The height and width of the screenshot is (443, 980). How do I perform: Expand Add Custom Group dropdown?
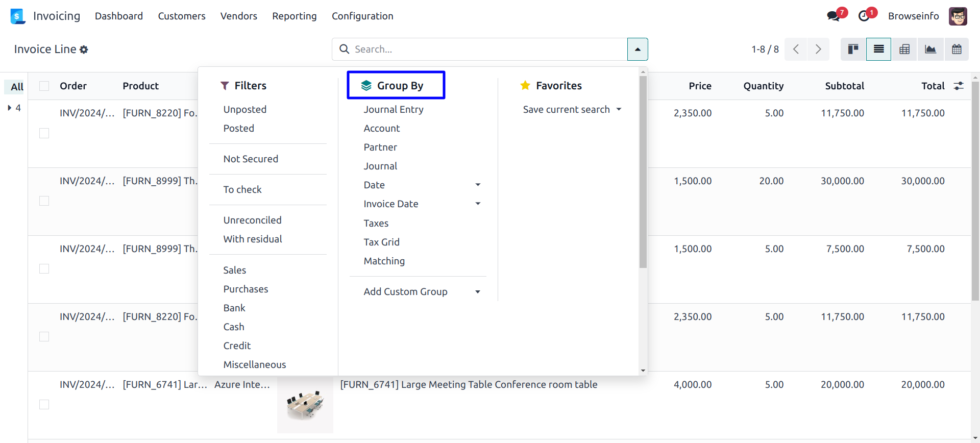(x=478, y=292)
